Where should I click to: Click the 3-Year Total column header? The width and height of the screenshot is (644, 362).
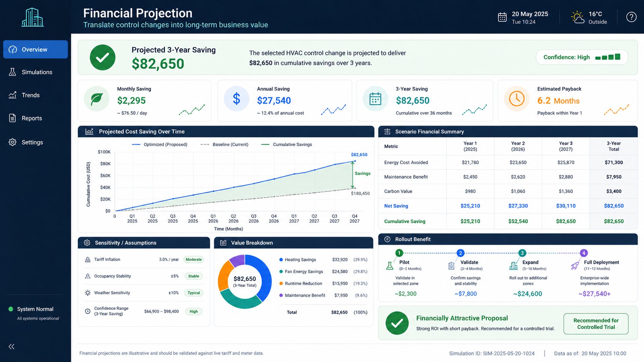click(614, 146)
